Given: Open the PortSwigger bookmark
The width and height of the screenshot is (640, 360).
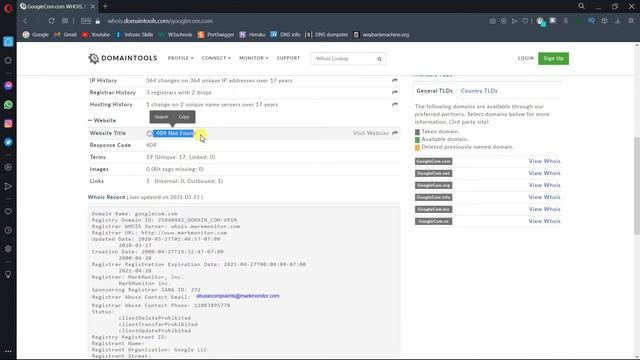Looking at the screenshot, I should [216, 35].
